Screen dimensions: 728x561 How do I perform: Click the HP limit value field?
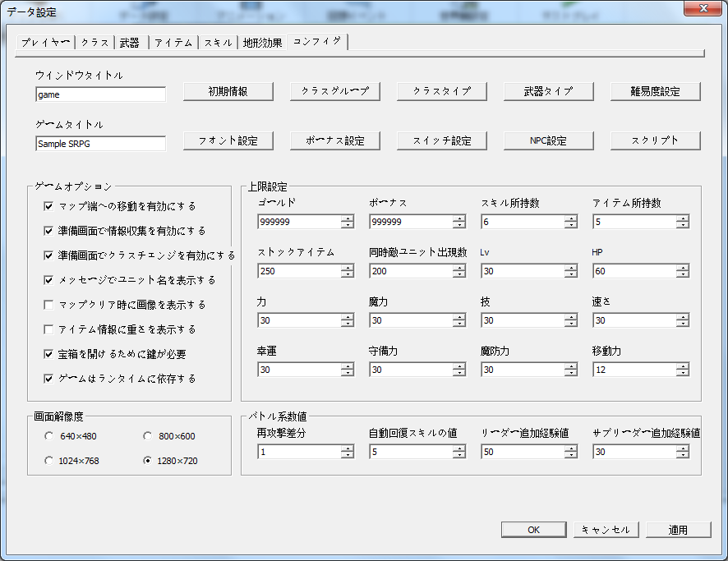pos(634,271)
